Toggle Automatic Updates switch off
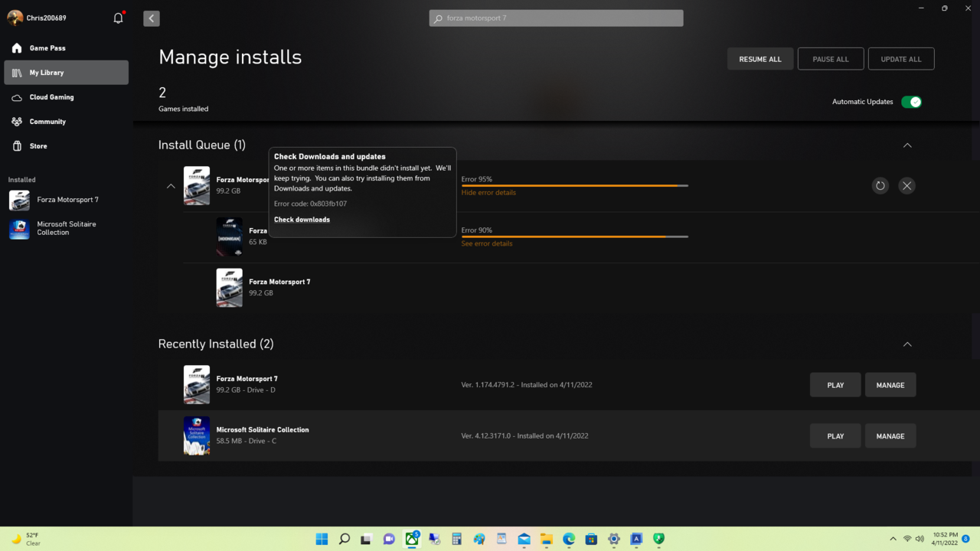 (x=911, y=102)
